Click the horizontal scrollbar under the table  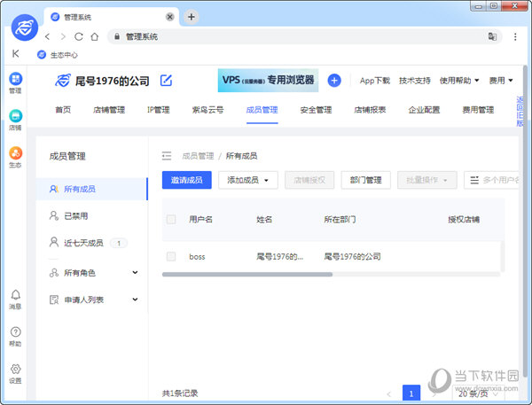coord(247,275)
